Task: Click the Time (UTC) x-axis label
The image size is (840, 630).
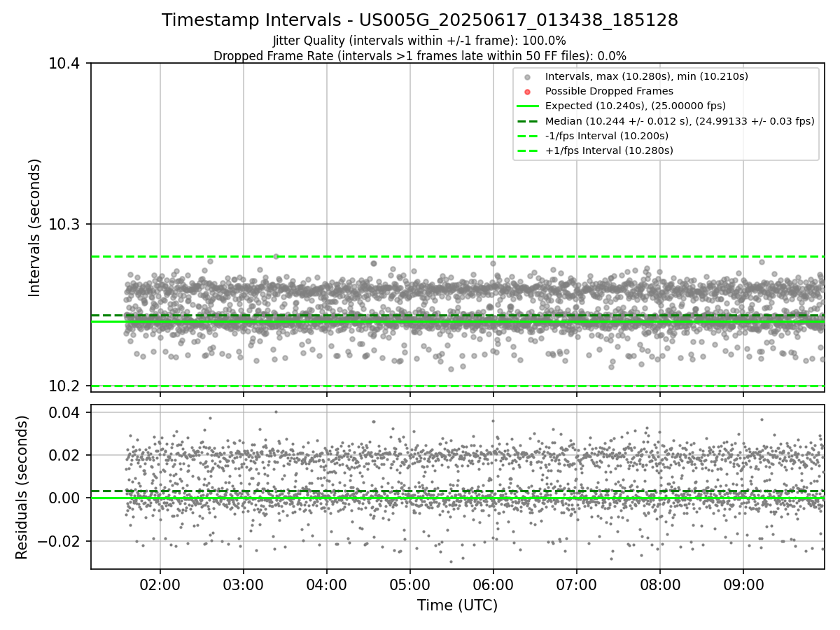Action: pyautogui.click(x=458, y=605)
